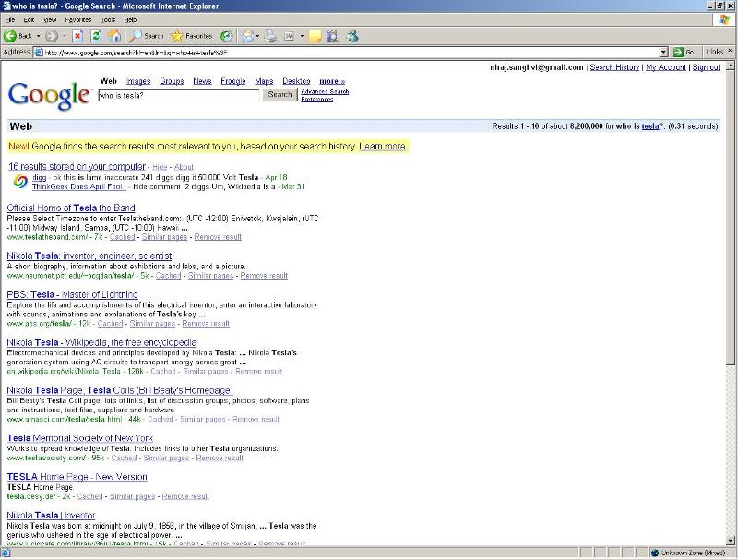
Task: Open the Favorites star in toolbar
Action: tap(191, 36)
